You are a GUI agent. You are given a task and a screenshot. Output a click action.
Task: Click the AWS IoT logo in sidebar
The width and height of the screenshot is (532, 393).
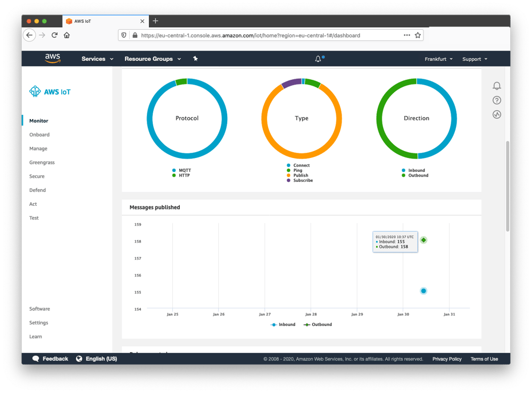tap(50, 91)
